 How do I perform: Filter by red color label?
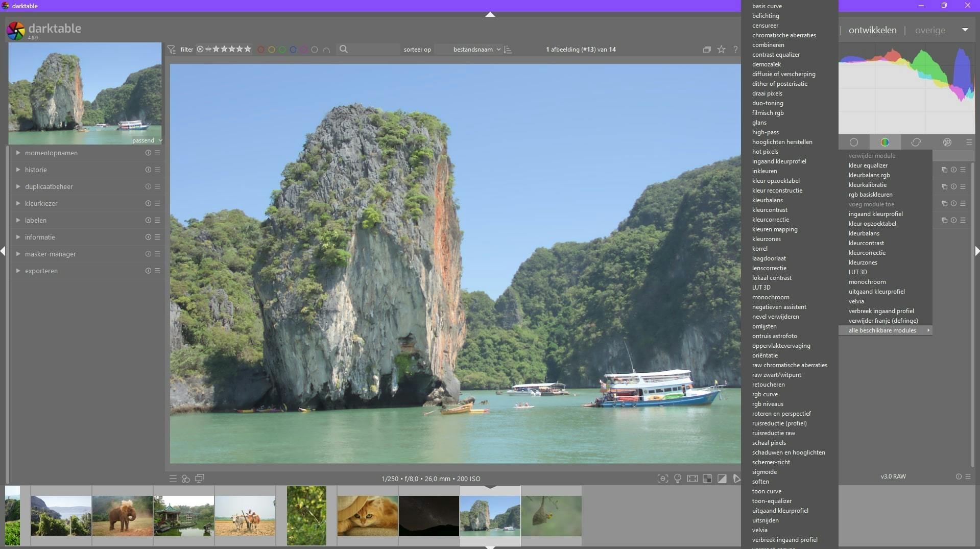pyautogui.click(x=261, y=50)
